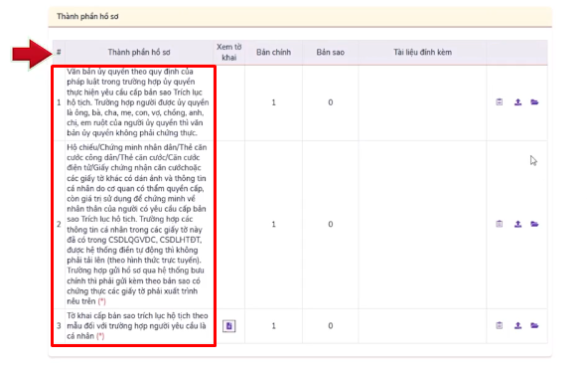This screenshot has height=368, width=588.
Task: Open the folder icon in row 2
Action: click(534, 224)
